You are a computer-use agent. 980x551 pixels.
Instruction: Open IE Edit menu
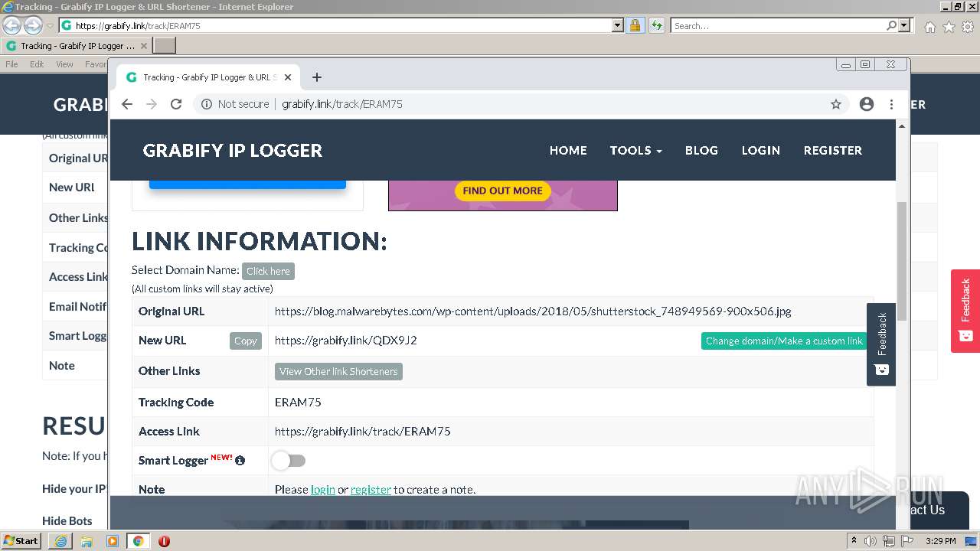(x=37, y=64)
